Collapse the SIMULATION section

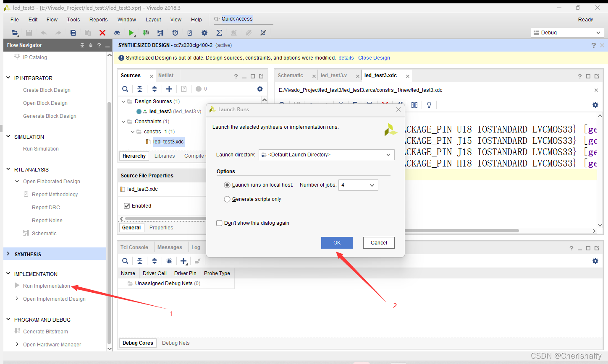click(8, 137)
